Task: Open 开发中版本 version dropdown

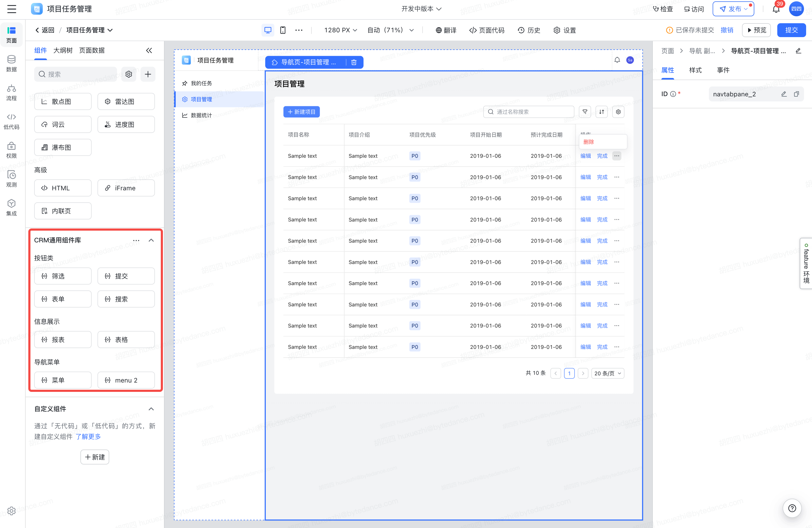Action: pos(421,9)
